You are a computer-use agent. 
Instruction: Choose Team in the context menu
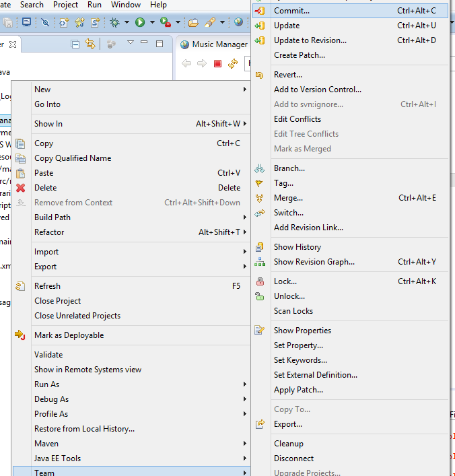132,471
